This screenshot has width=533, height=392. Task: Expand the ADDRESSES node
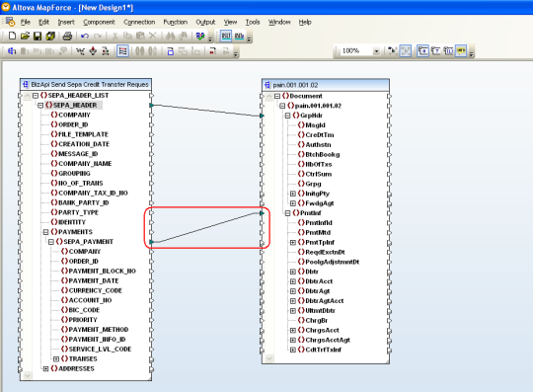pyautogui.click(x=45, y=369)
